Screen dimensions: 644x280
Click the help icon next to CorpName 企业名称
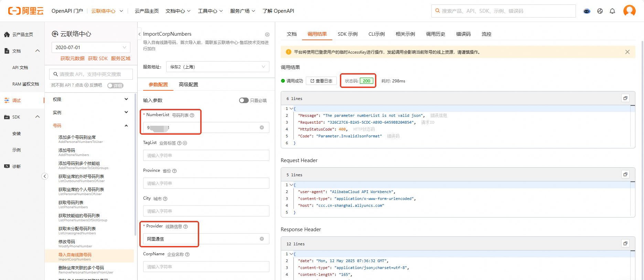click(187, 254)
